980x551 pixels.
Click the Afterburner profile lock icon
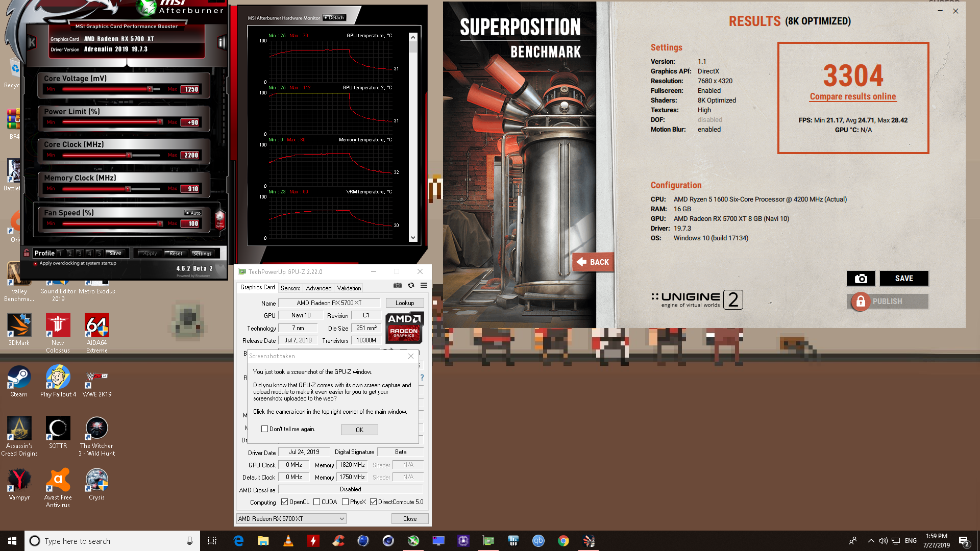tap(27, 253)
